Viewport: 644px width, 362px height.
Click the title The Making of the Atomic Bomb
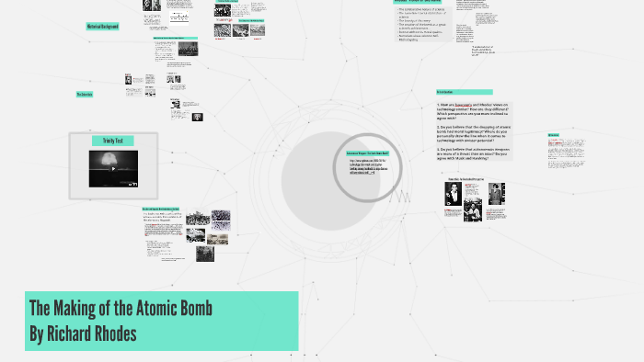tap(121, 309)
